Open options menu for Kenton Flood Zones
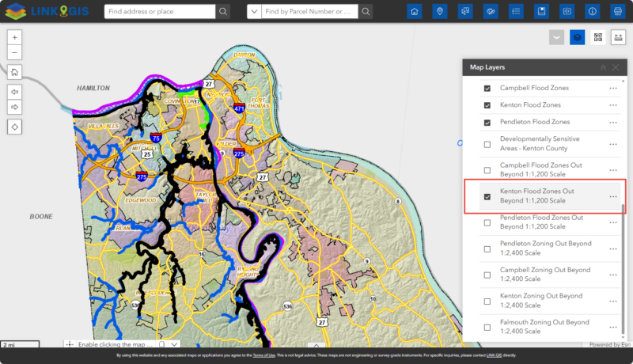The image size is (633, 364). [612, 105]
